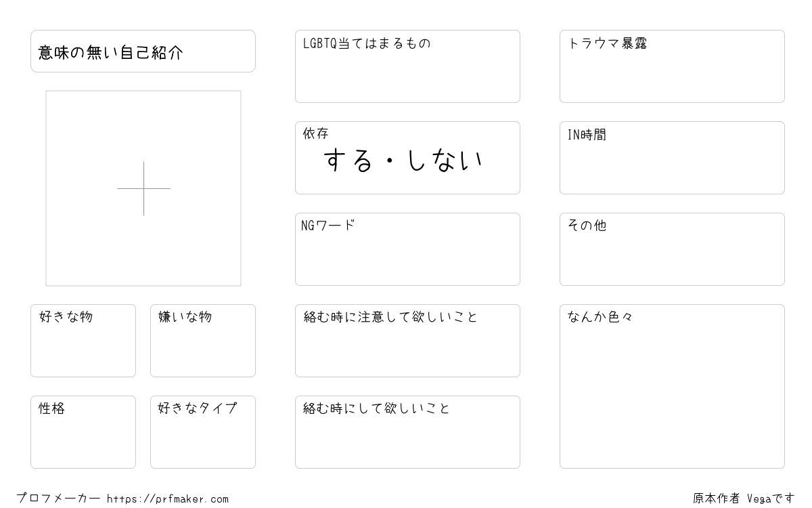Click the 性格 box
This screenshot has height=508, width=812.
point(83,432)
